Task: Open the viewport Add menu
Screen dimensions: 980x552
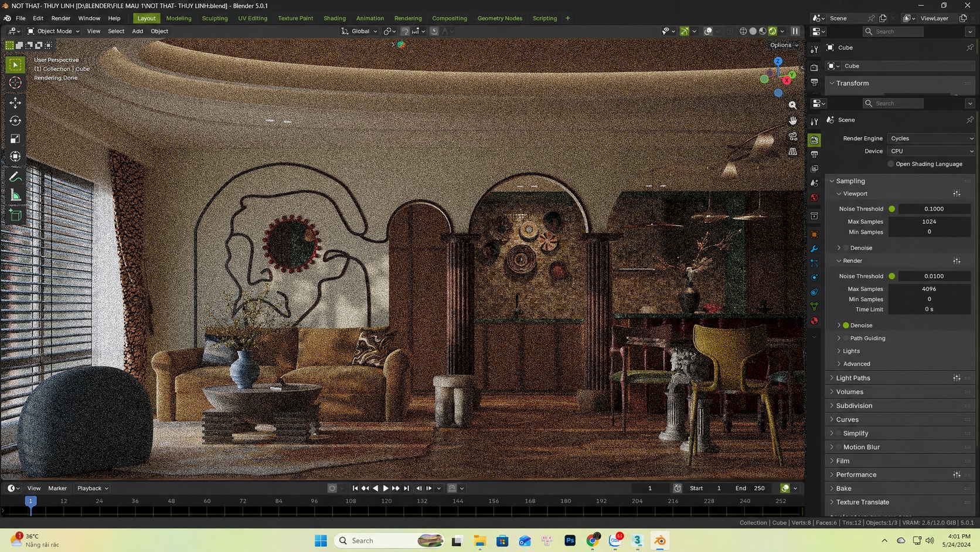Action: tap(137, 31)
